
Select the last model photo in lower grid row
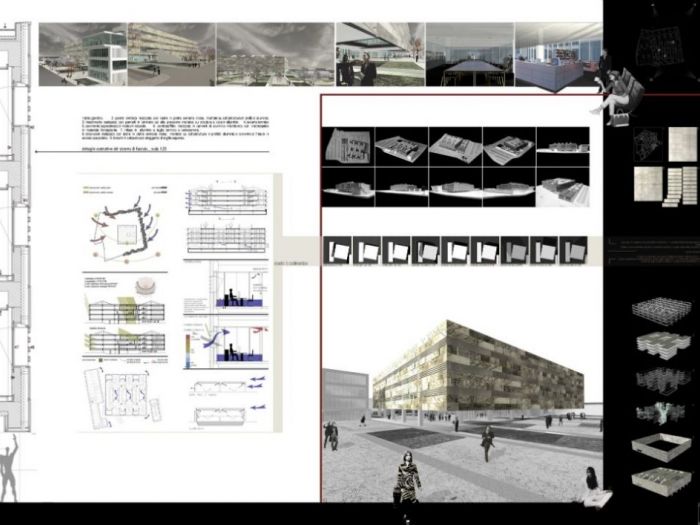coord(562,187)
